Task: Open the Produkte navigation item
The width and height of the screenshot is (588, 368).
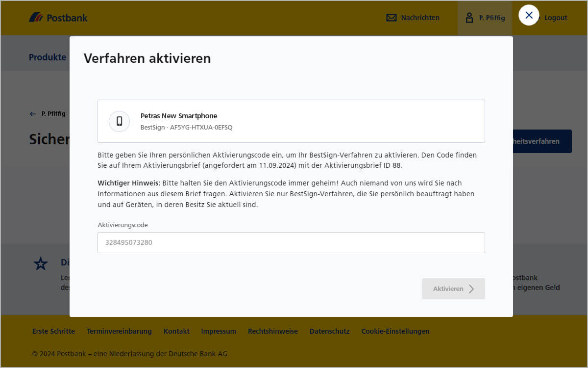Action: [x=48, y=57]
